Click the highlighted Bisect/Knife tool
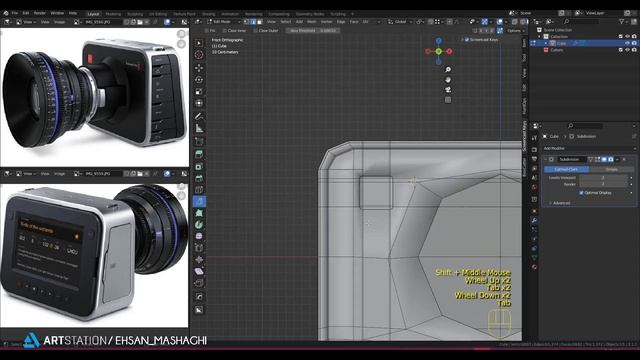This screenshot has width=640, height=360. (x=199, y=201)
